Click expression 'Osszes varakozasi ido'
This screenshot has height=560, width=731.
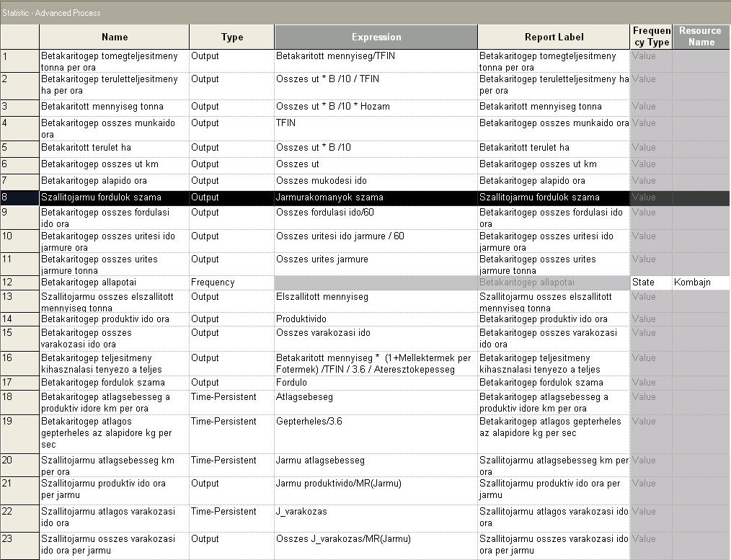376,339
